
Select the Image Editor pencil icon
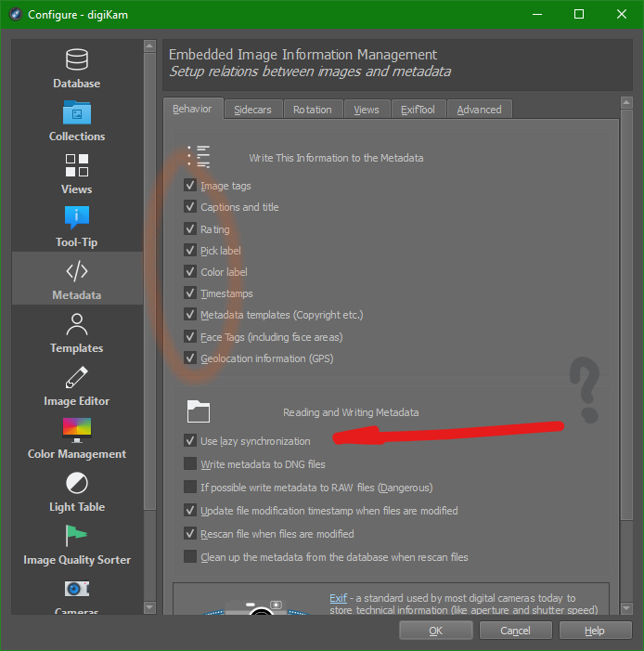coord(77,378)
